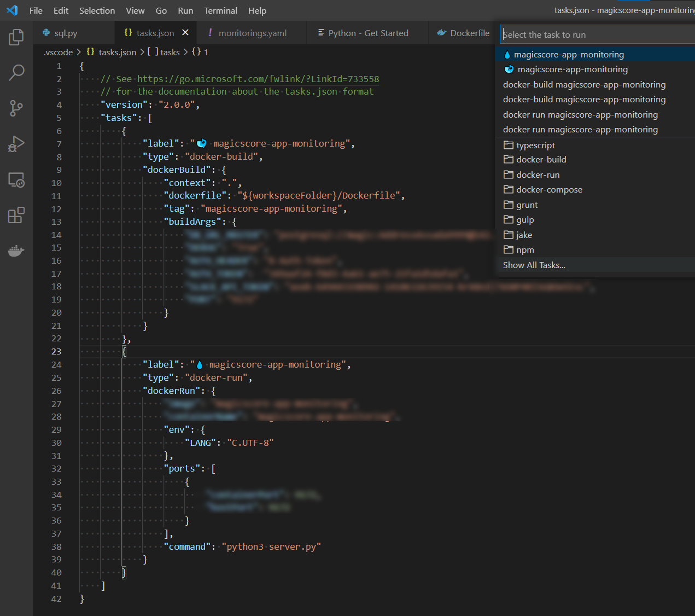Open the Source Control panel
This screenshot has width=695, height=616.
coord(16,108)
